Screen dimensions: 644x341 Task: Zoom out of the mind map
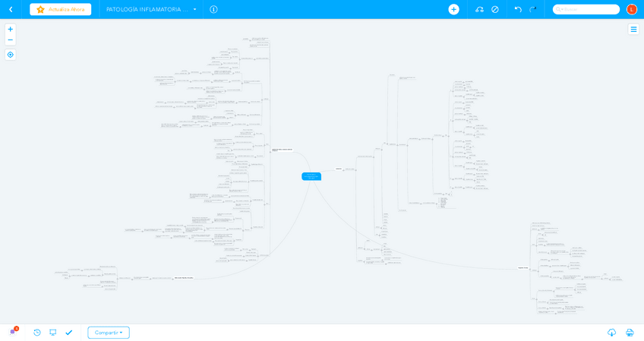coord(10,40)
